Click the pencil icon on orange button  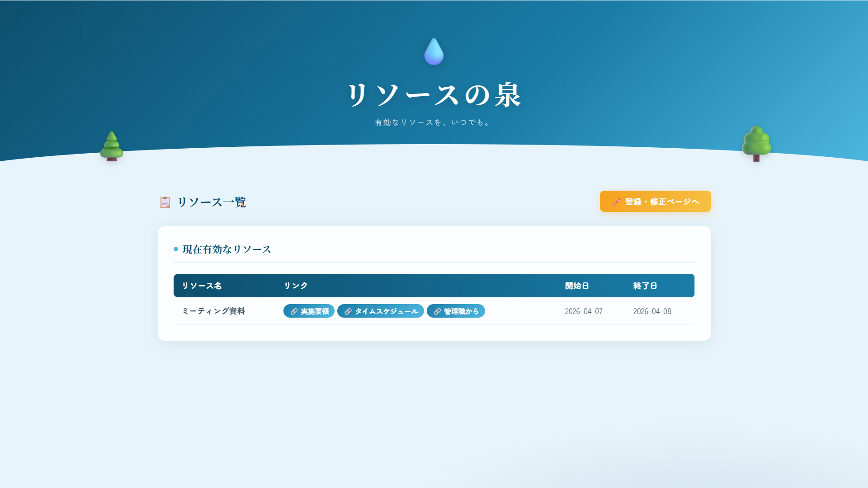[616, 202]
